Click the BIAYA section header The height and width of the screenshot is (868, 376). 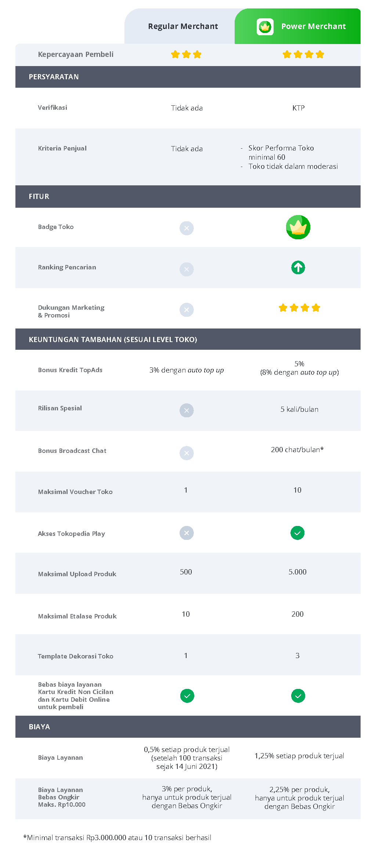click(188, 727)
